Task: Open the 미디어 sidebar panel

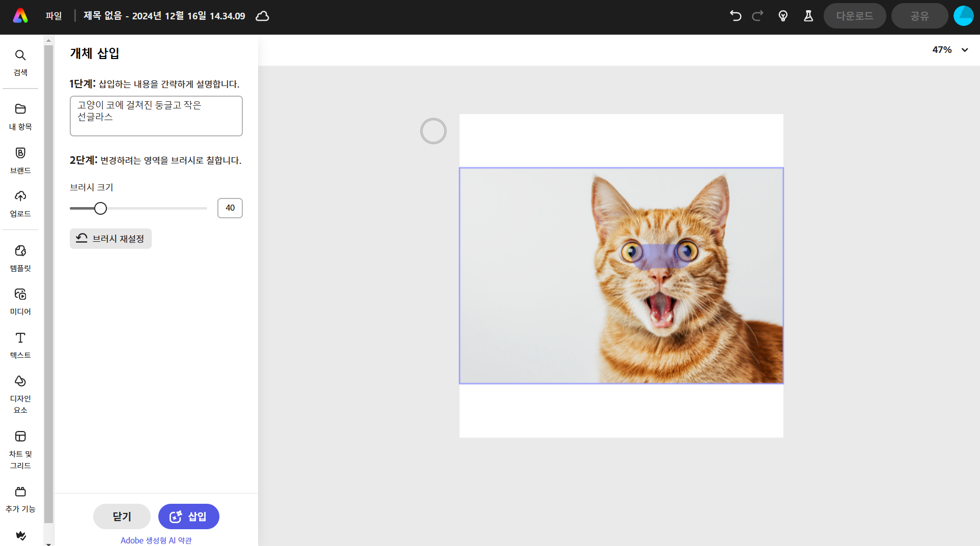Action: pyautogui.click(x=20, y=302)
